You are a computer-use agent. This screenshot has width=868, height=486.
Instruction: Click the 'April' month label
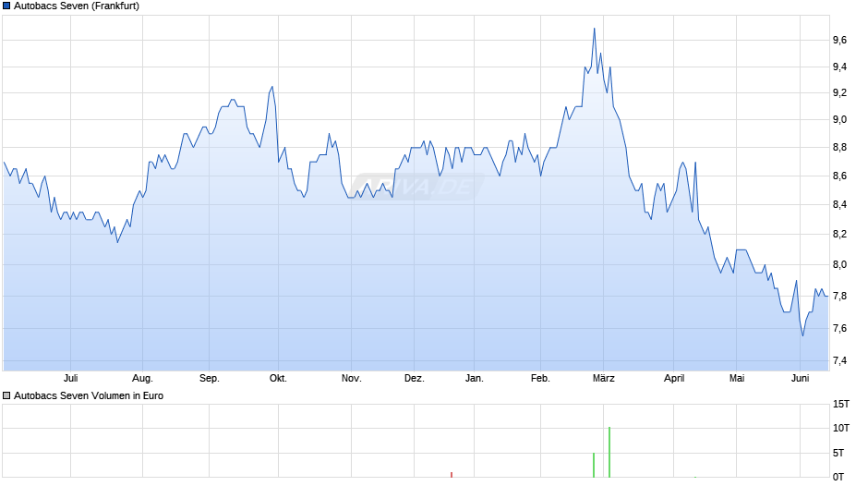[x=674, y=379]
